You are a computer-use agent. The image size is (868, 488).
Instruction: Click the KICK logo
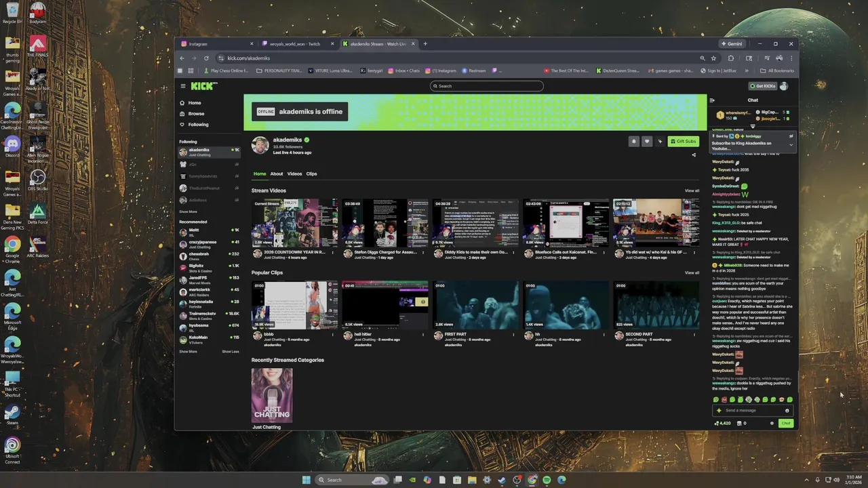(203, 86)
